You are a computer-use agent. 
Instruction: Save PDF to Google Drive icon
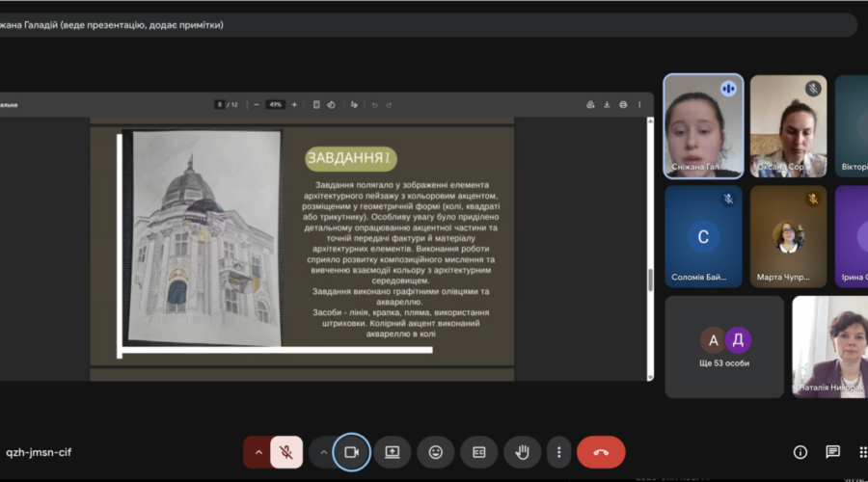tap(590, 104)
